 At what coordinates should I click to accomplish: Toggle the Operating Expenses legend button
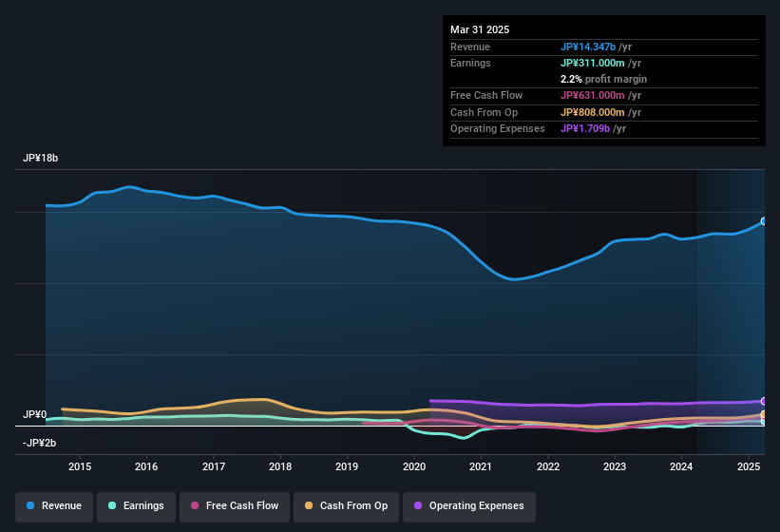tap(469, 506)
